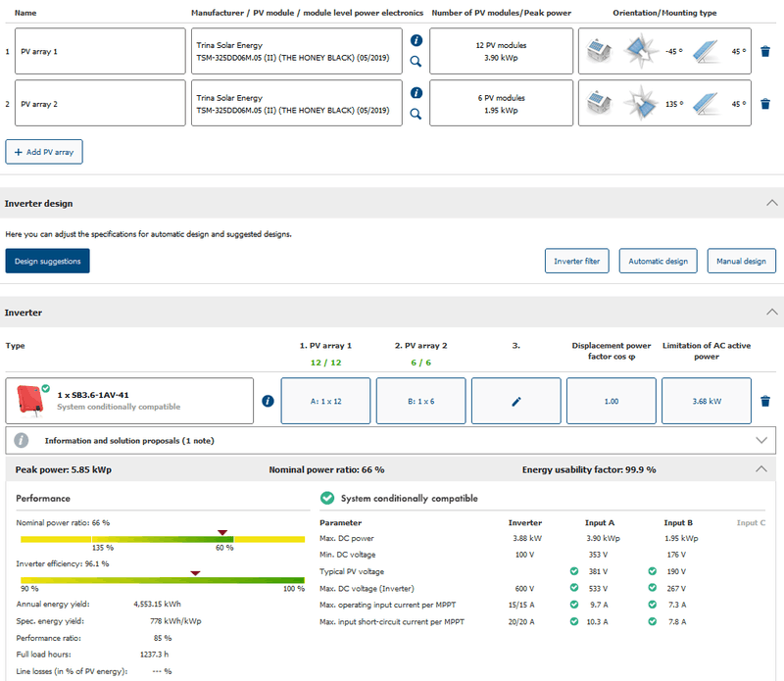Screen dimensions: 784x681
Task: Collapse the Inverter design section
Action: (771, 203)
